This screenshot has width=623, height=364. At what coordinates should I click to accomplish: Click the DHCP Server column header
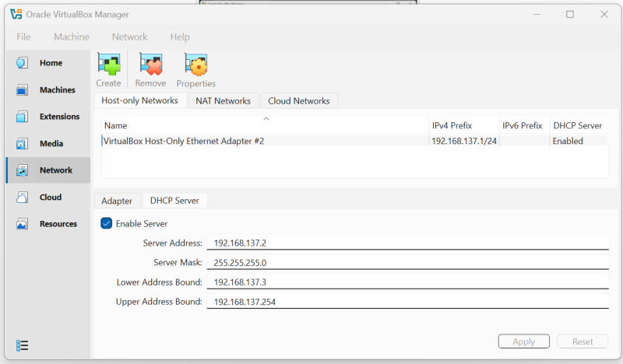579,125
